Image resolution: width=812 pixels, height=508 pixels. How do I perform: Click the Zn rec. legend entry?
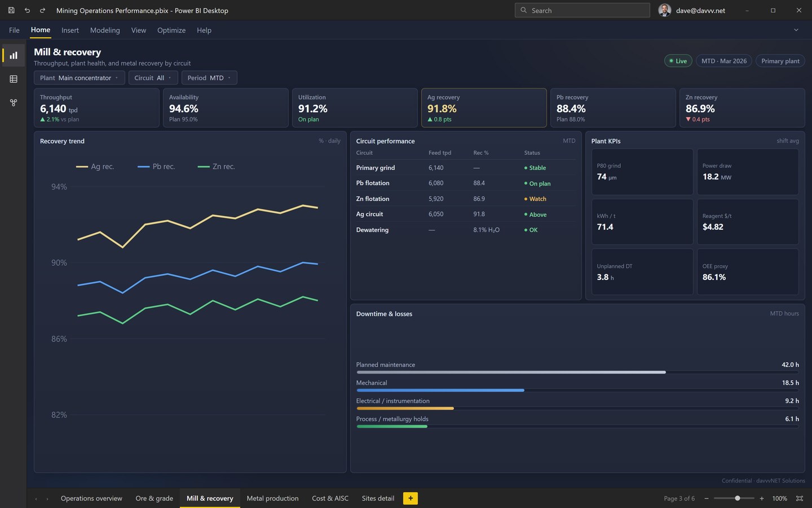217,167
